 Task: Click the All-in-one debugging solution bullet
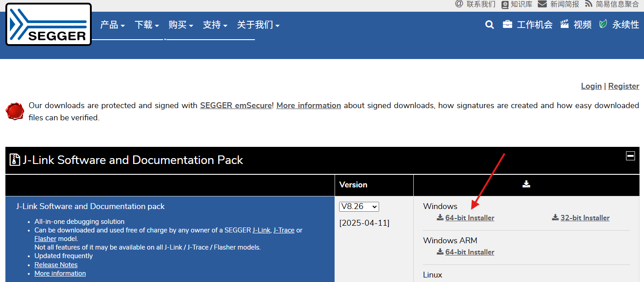coord(80,222)
